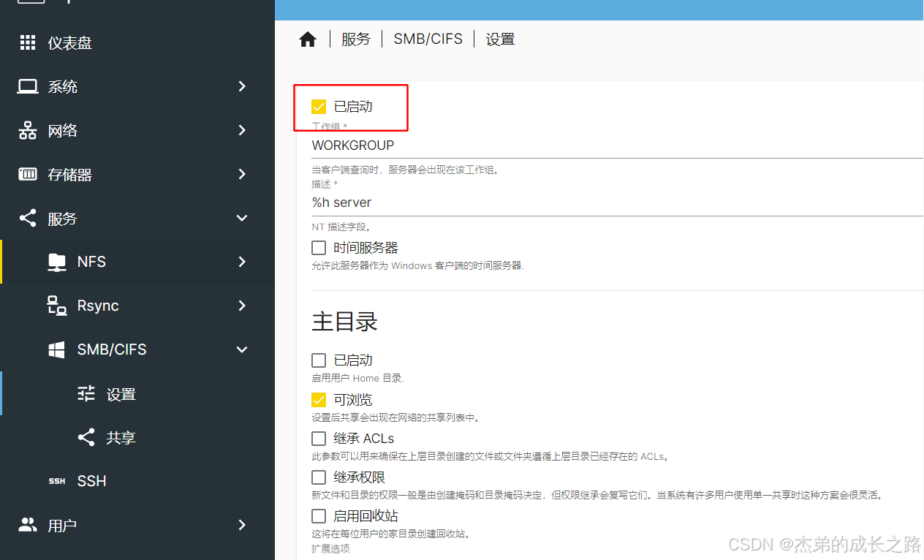Click the 设置 breadcrumb link
This screenshot has height=560, width=924.
click(x=501, y=39)
